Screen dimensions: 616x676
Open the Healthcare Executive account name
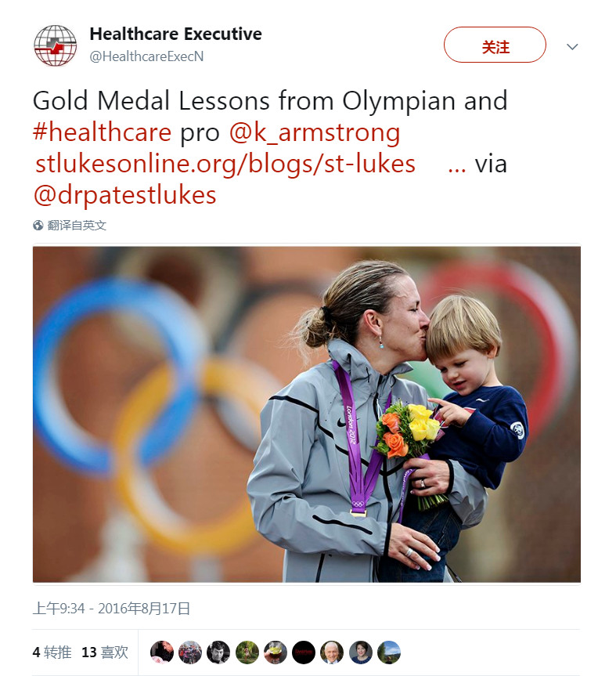(175, 34)
